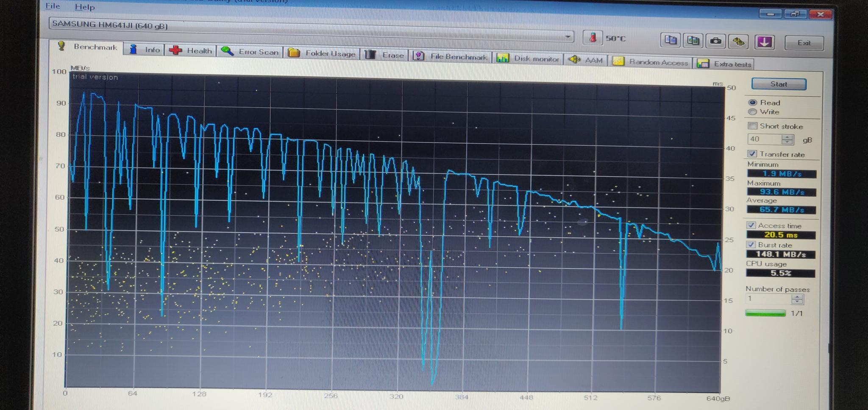This screenshot has width=868, height=410.
Task: Click the blue info icon on Info tab
Action: pyautogui.click(x=133, y=49)
